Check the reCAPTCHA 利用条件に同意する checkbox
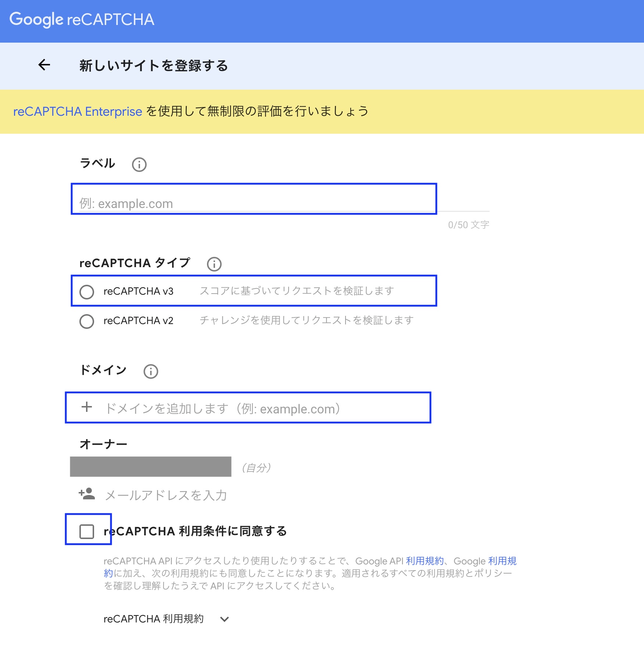This screenshot has height=668, width=644. tap(87, 531)
